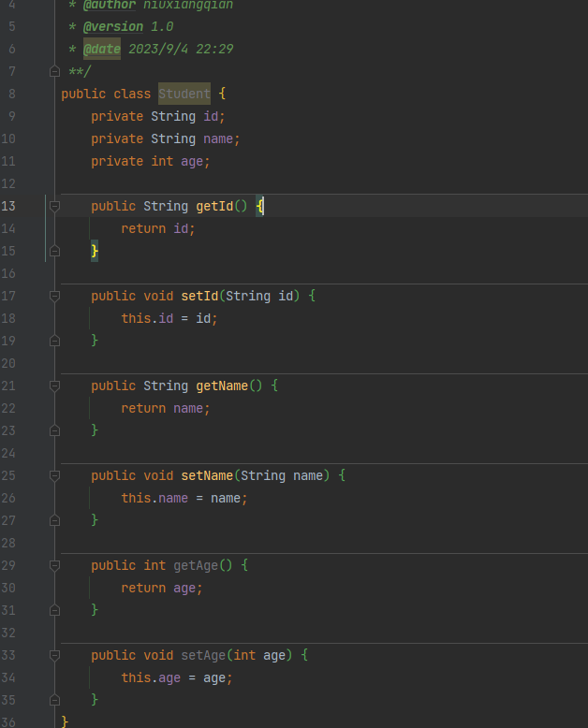This screenshot has height=728, width=588.
Task: Click the highlighted Student class name
Action: tap(184, 94)
